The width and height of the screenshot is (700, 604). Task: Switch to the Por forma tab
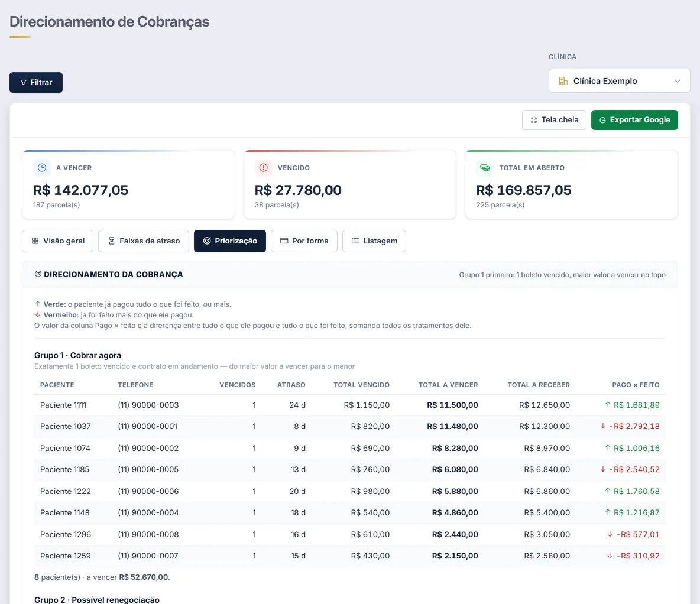304,241
